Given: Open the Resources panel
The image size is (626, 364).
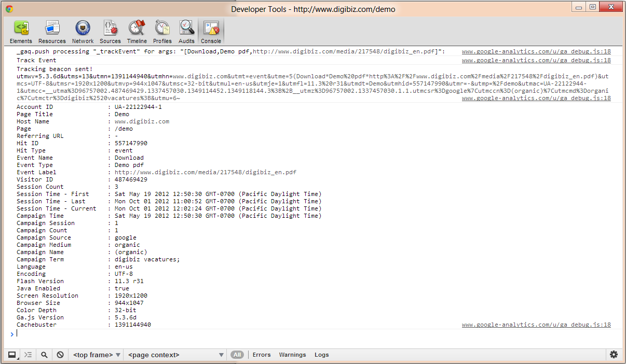Looking at the screenshot, I should pyautogui.click(x=52, y=32).
